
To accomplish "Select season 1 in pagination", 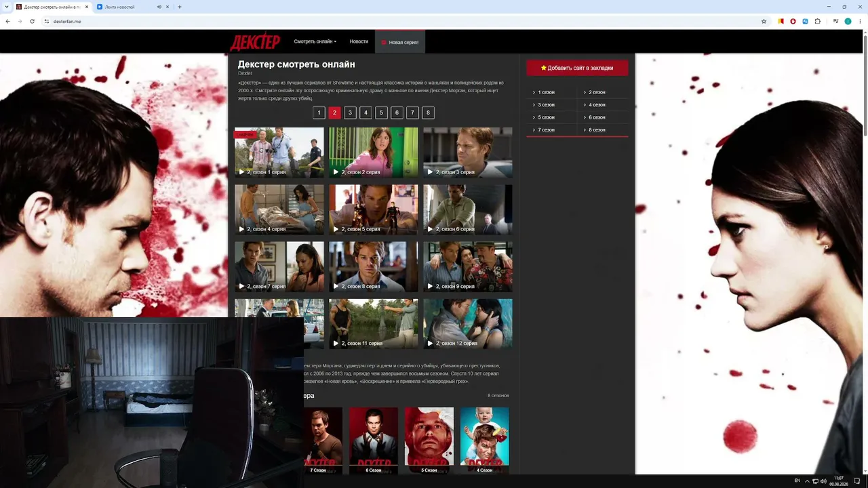I will (x=319, y=113).
